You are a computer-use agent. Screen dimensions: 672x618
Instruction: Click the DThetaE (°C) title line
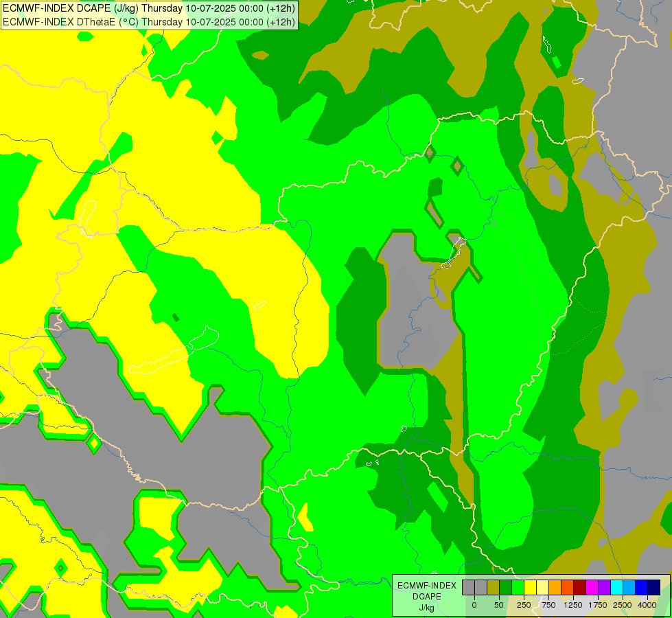tap(149, 22)
